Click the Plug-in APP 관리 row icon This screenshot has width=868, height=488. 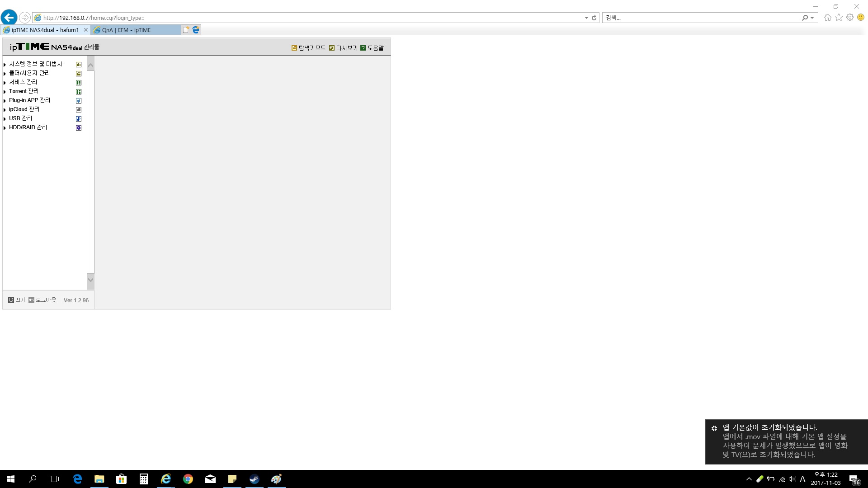(79, 101)
